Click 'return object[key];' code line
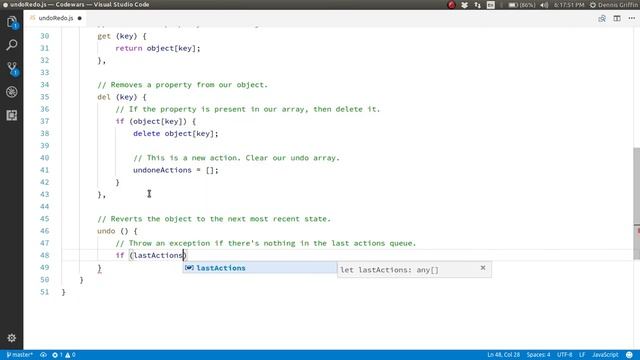Image resolution: width=640 pixels, height=360 pixels. pos(158,48)
